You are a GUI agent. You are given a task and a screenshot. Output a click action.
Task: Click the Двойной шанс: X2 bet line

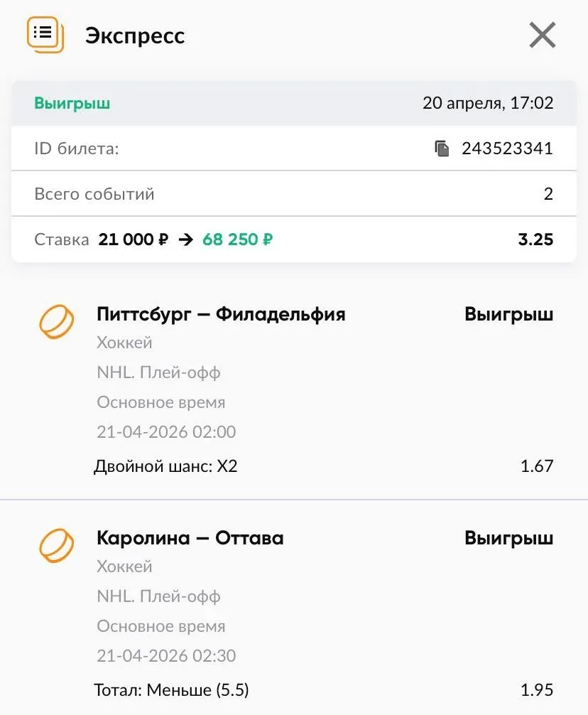[x=165, y=466]
